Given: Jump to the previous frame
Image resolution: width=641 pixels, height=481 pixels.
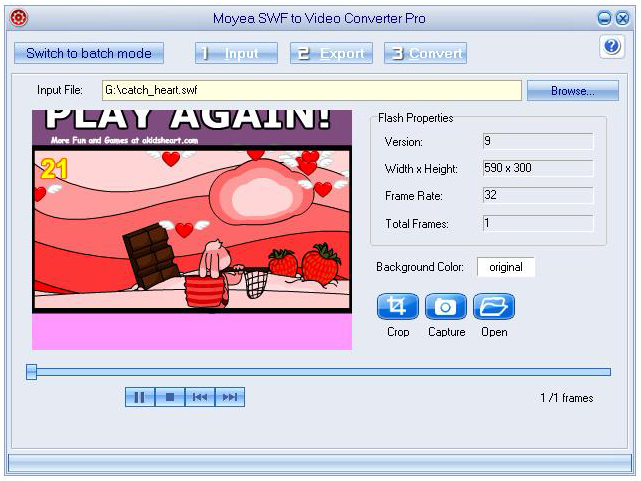Looking at the screenshot, I should (200, 397).
